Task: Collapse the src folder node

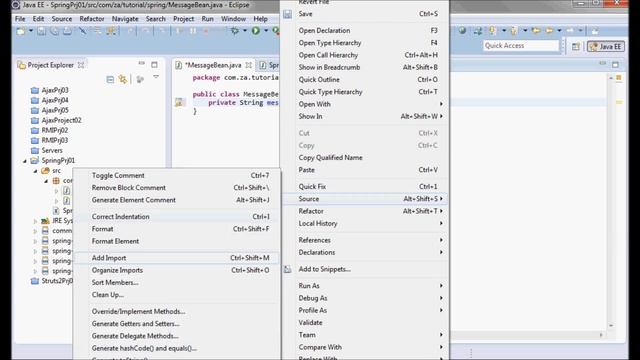Action: point(35,171)
